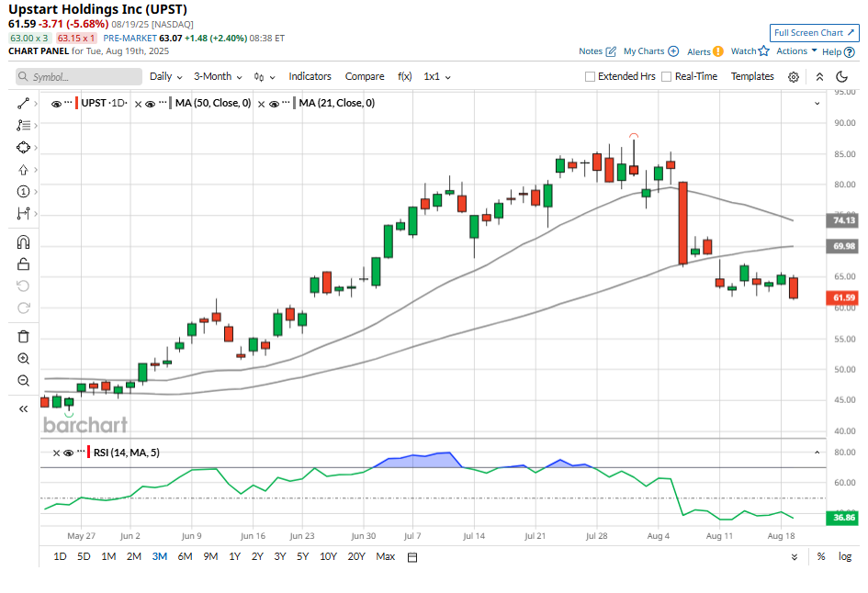Open more options for RSI indicator
This screenshot has width=868, height=593.
coord(81,452)
